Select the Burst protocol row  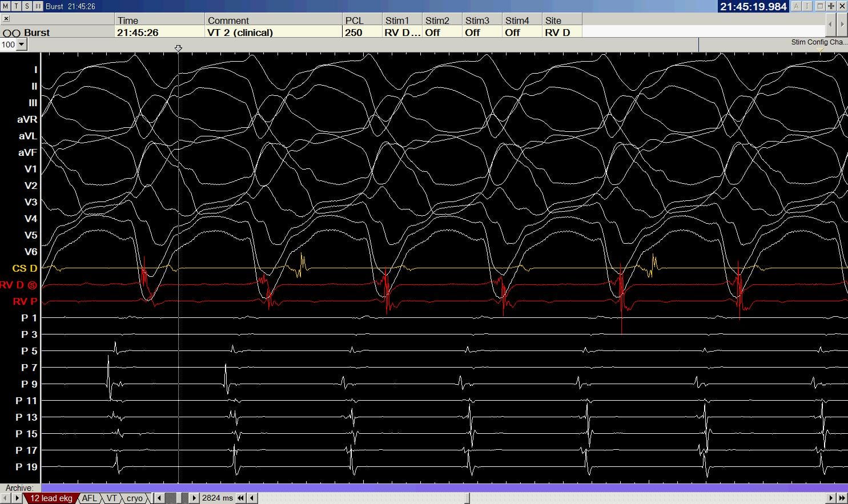(57, 33)
